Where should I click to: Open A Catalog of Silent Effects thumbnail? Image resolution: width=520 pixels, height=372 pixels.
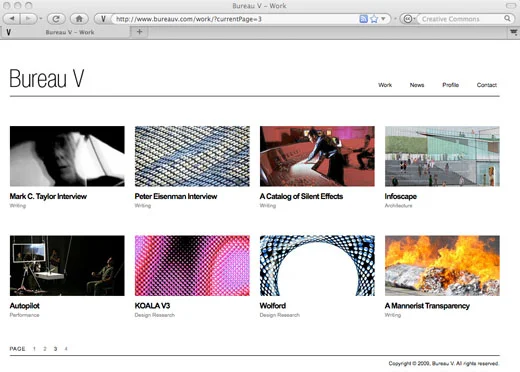(x=317, y=156)
